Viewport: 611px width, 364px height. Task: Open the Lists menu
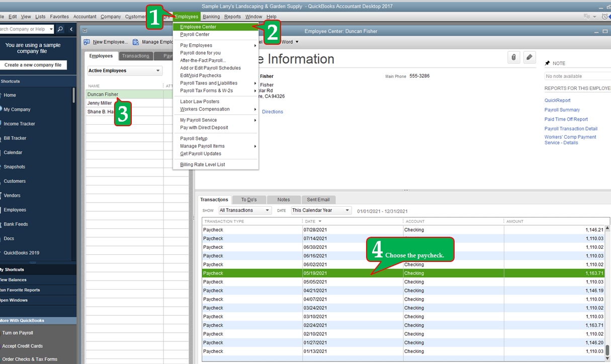click(x=41, y=17)
